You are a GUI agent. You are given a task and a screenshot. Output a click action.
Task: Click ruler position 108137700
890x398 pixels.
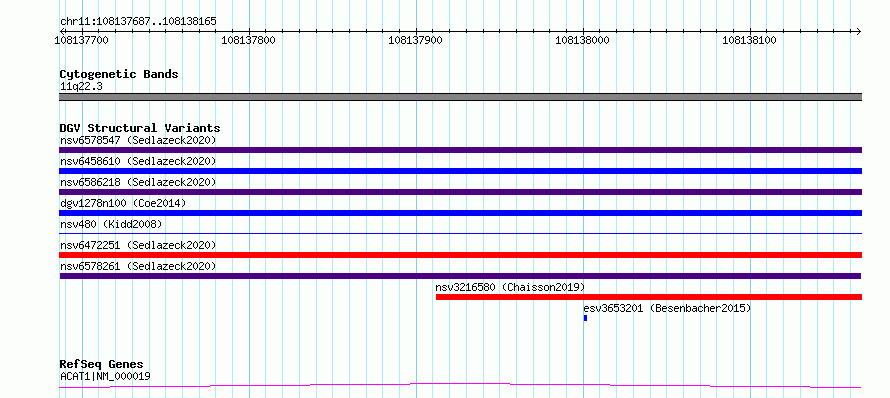tap(81, 40)
